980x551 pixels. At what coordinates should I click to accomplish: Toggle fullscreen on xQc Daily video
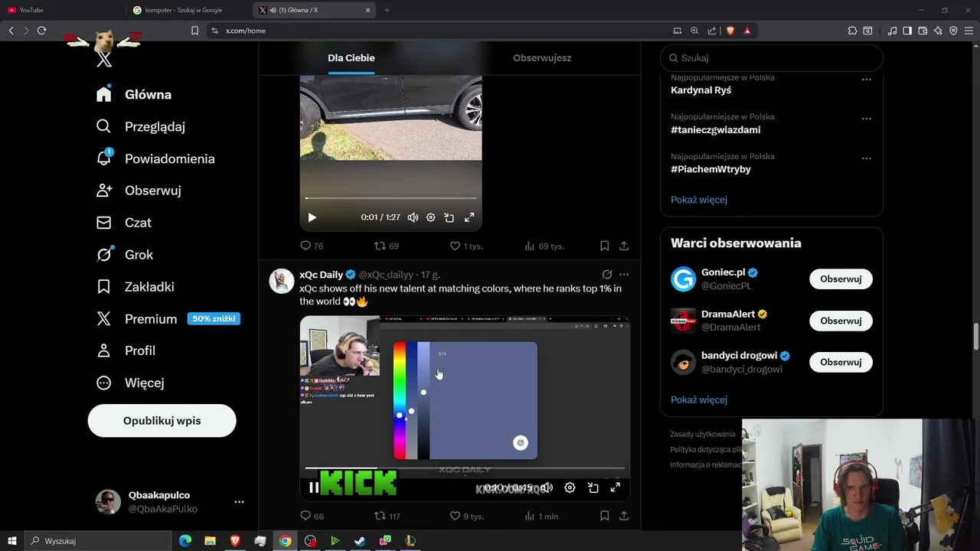click(x=615, y=487)
